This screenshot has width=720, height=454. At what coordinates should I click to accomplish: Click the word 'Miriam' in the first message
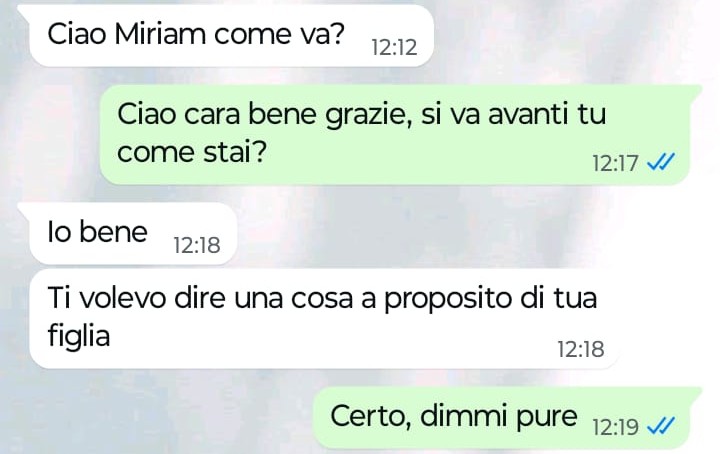point(160,34)
